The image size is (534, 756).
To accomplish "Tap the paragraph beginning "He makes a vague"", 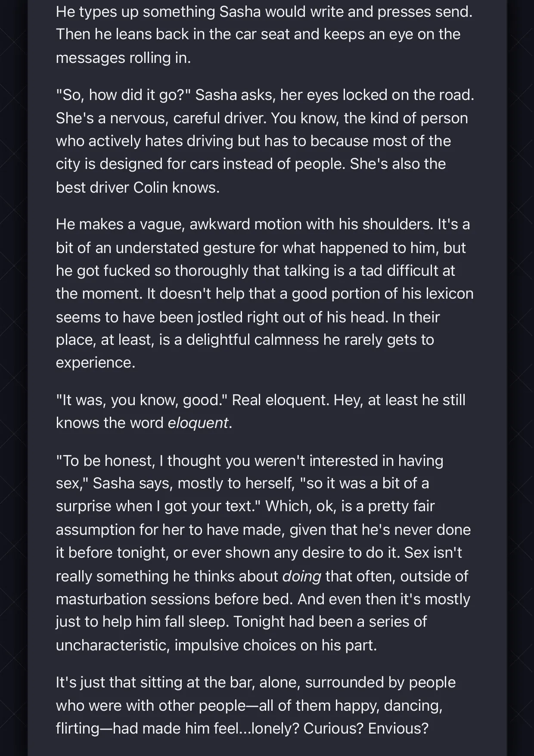I will click(264, 294).
